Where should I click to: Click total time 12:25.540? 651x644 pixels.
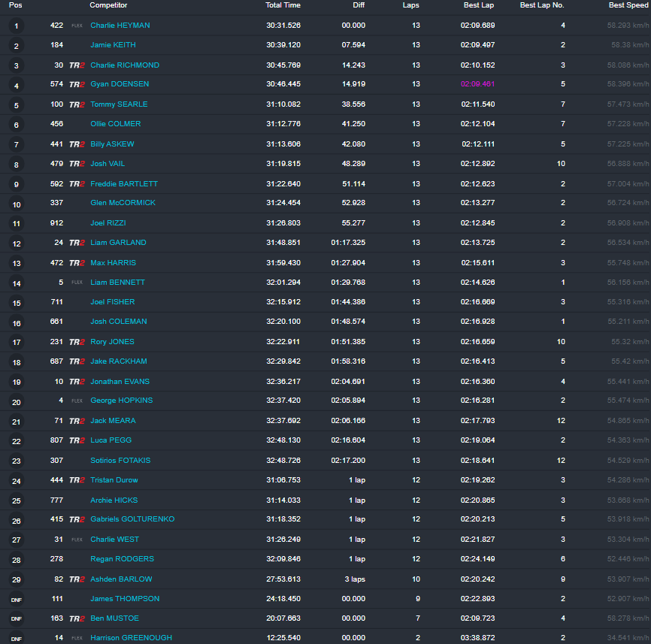(283, 637)
